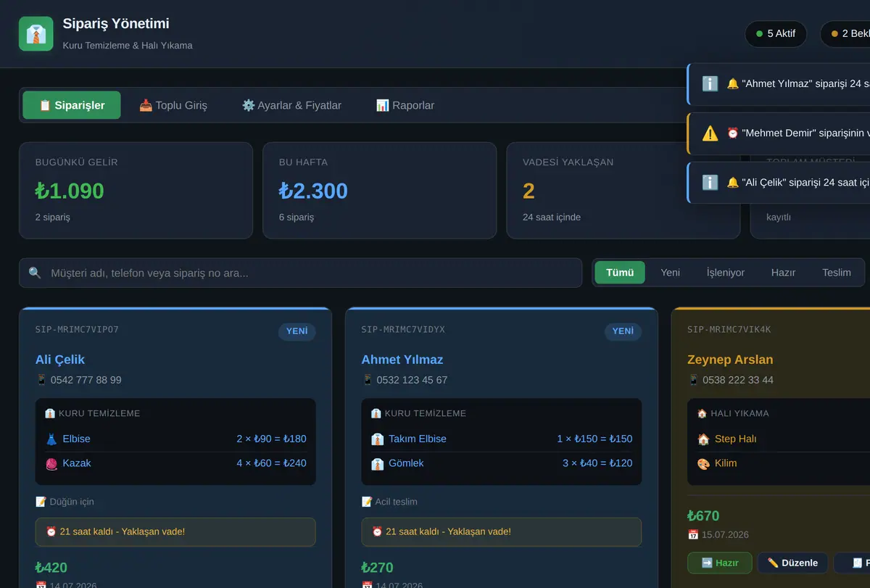The width and height of the screenshot is (870, 588).
Task: Show only Hazır orders
Action: tap(783, 273)
